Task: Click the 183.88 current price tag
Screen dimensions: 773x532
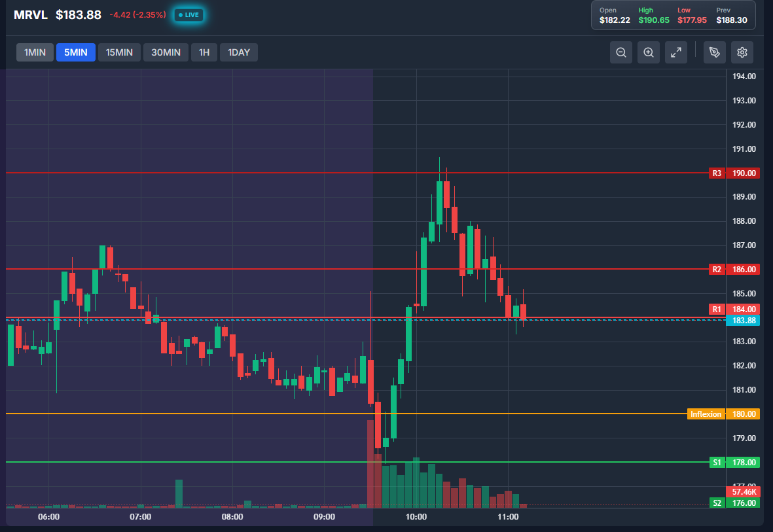Action: 744,321
